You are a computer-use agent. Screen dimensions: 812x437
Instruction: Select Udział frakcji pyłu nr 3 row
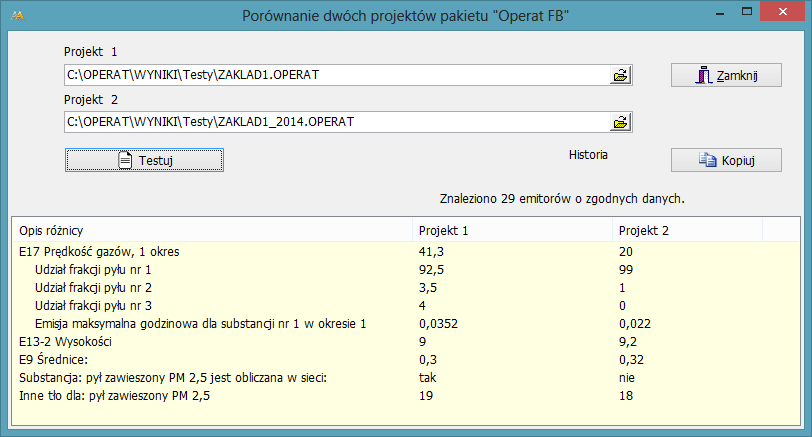[405, 305]
